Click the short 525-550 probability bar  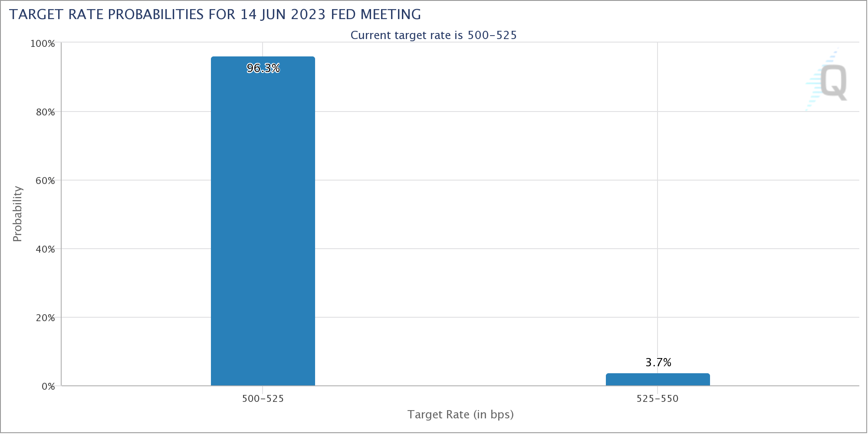pos(658,380)
